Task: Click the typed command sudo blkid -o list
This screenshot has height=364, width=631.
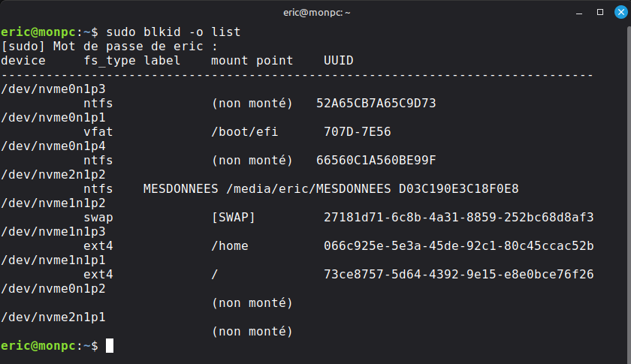Action: coord(173,32)
